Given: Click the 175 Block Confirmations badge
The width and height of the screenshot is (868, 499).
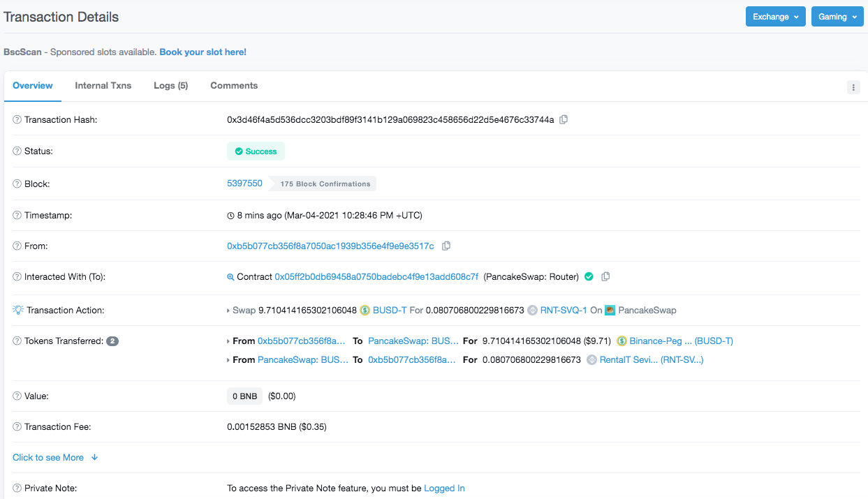Looking at the screenshot, I should click(x=323, y=184).
